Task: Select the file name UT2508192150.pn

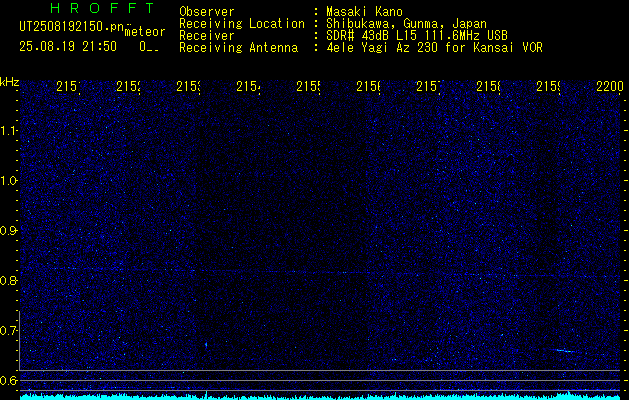Action: pos(71,27)
